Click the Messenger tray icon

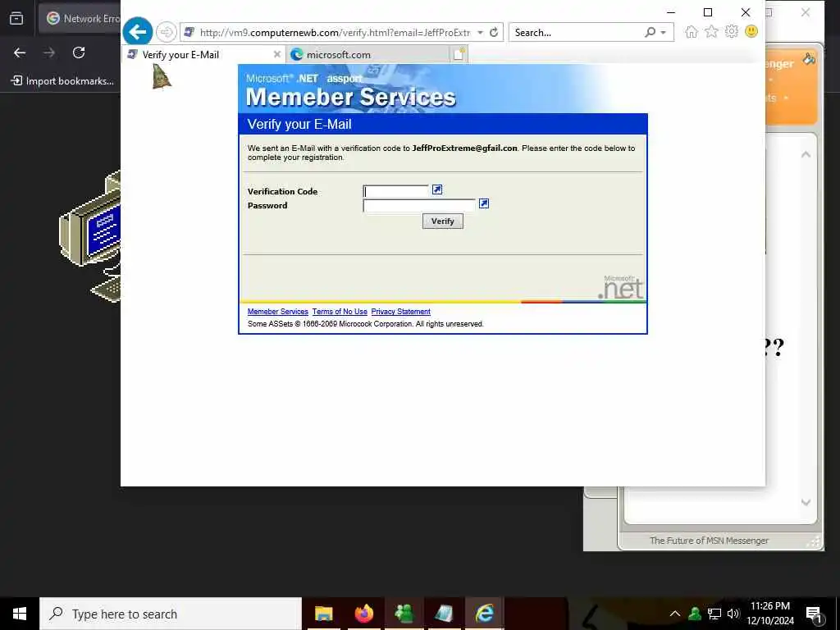click(695, 614)
